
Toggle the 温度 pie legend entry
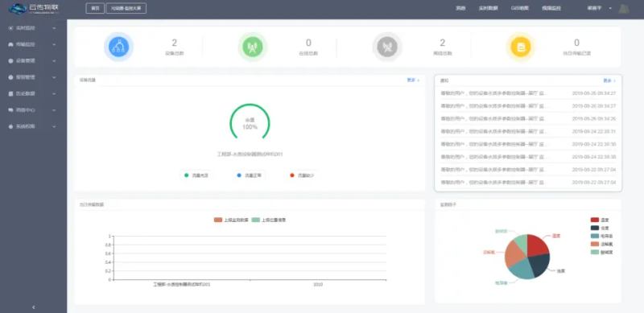600,220
